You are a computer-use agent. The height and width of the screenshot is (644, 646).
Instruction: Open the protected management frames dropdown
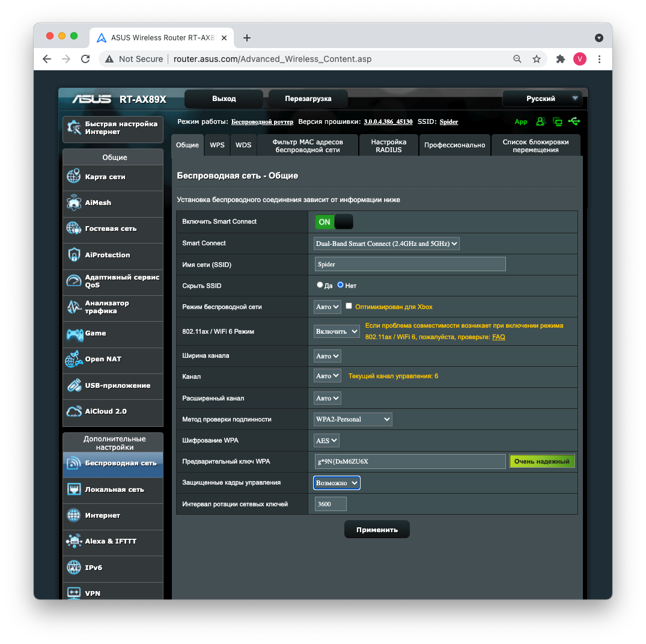[x=337, y=483]
